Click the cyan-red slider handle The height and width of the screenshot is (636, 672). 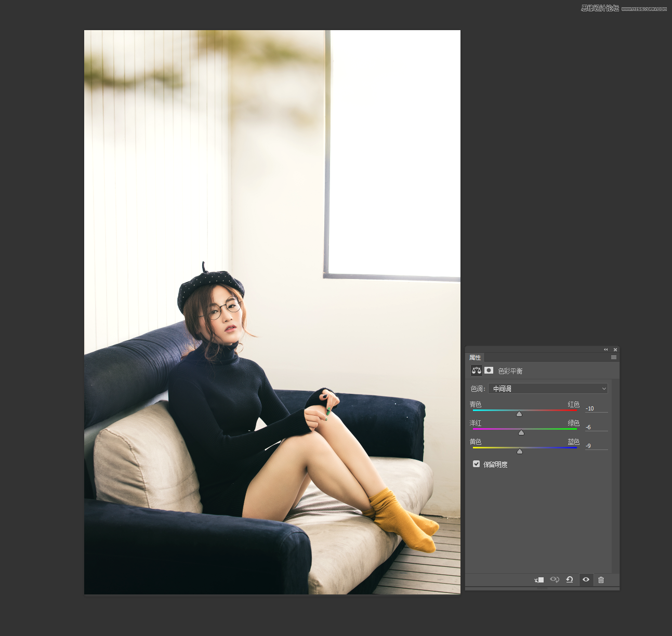pos(519,414)
